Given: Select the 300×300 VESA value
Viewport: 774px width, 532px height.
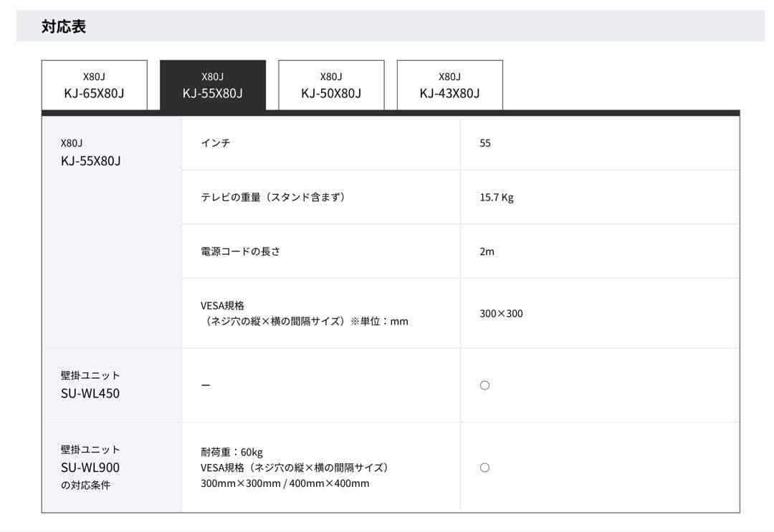Looking at the screenshot, I should [x=502, y=313].
